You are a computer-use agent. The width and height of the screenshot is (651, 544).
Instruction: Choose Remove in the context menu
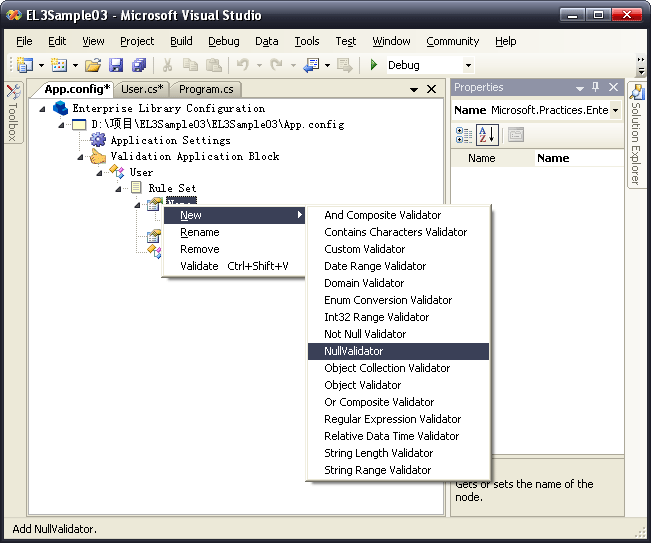click(x=234, y=249)
